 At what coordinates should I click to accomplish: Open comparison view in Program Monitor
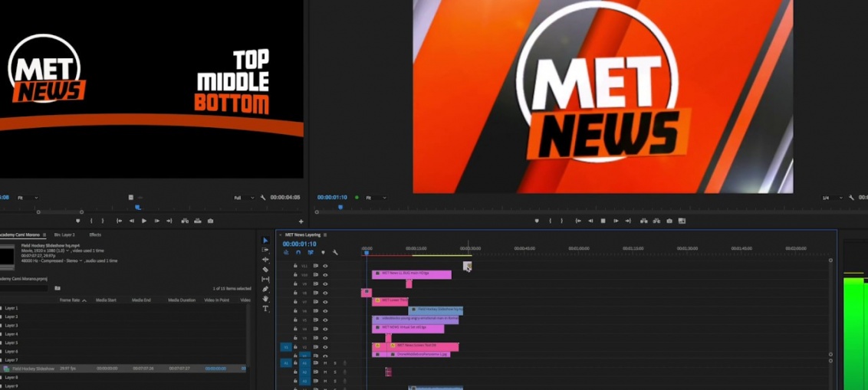(x=682, y=221)
